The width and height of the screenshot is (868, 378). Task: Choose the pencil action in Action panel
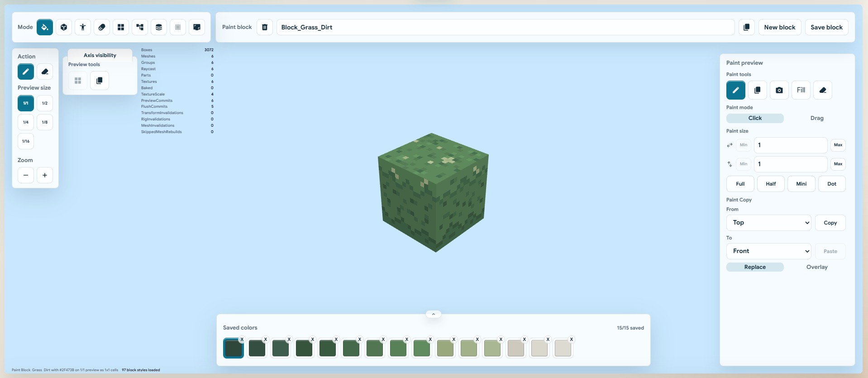point(26,72)
